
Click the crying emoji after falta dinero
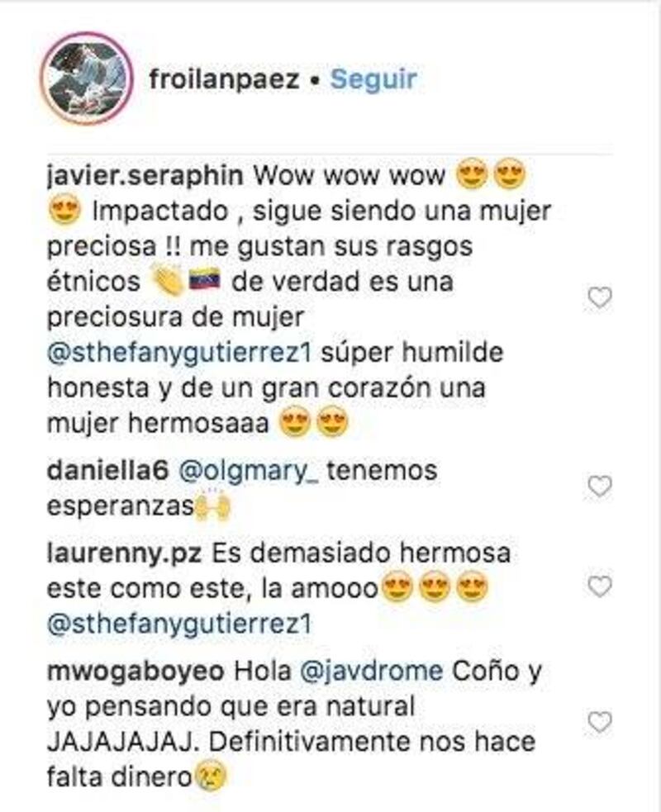[x=211, y=778]
